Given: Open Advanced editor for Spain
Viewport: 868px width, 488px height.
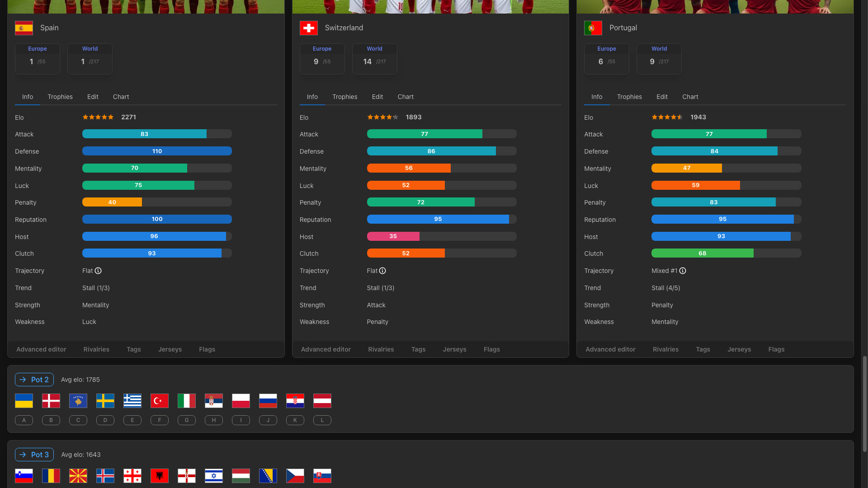Looking at the screenshot, I should tap(41, 349).
